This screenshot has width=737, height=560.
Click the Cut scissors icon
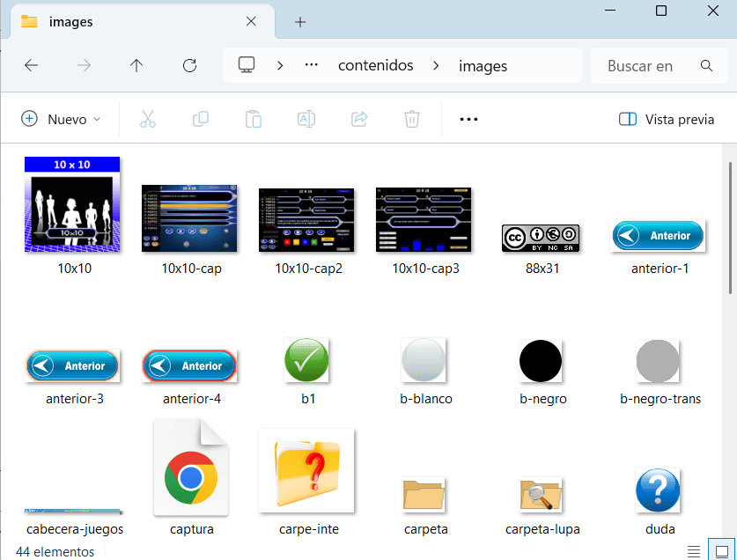[147, 119]
